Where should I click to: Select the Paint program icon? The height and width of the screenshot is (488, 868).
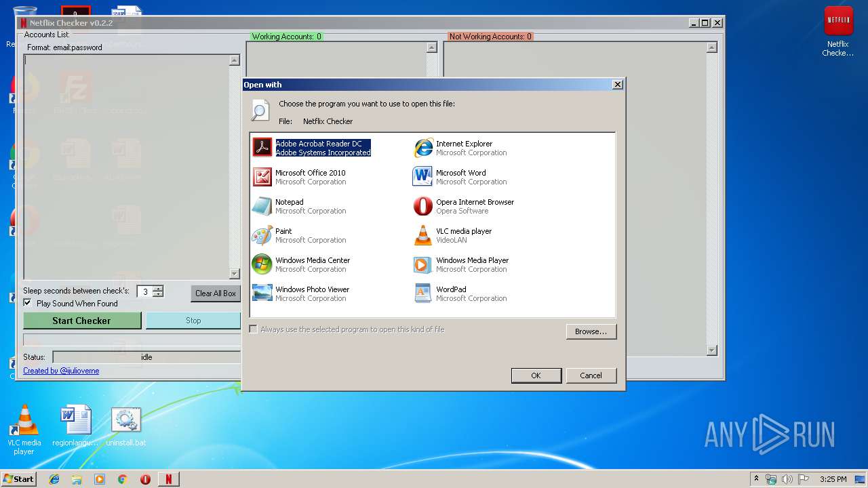pyautogui.click(x=262, y=235)
